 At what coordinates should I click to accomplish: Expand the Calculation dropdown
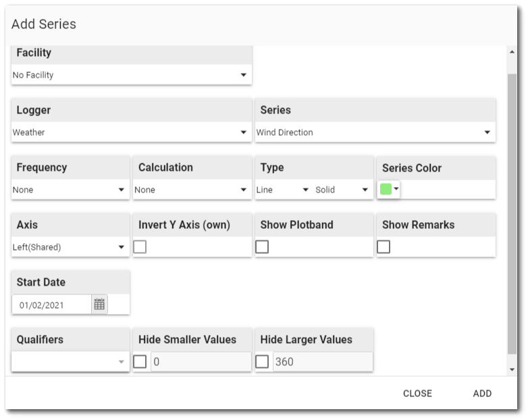pyautogui.click(x=192, y=190)
